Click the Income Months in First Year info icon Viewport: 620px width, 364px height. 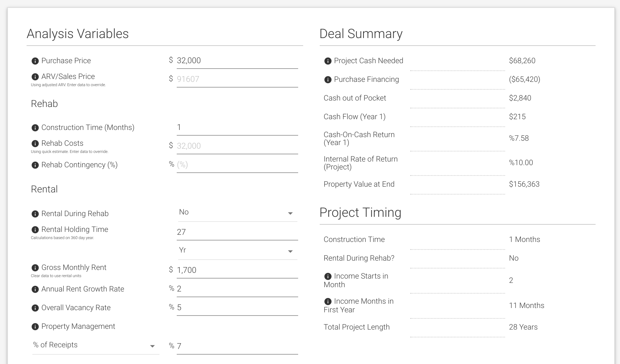click(x=328, y=302)
